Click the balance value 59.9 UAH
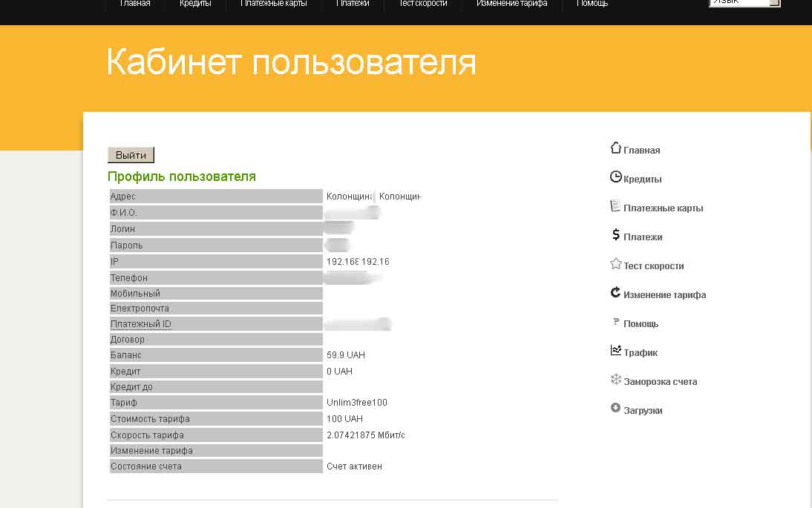The width and height of the screenshot is (812, 508). pos(345,355)
